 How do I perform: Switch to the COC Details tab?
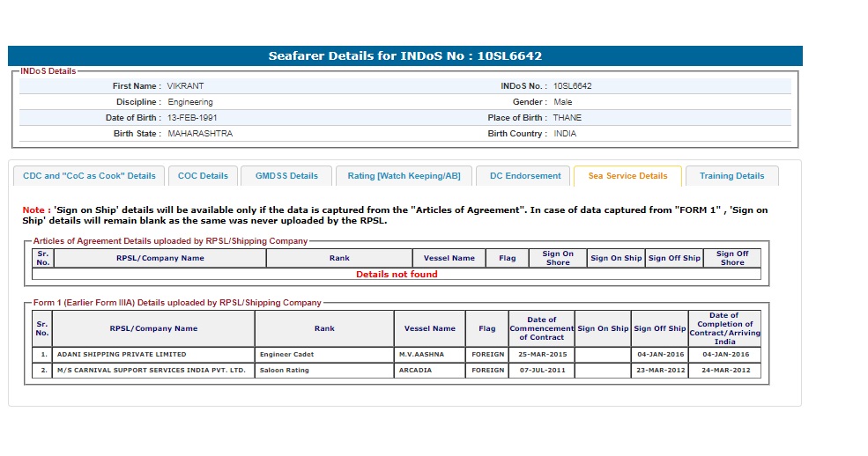click(203, 176)
